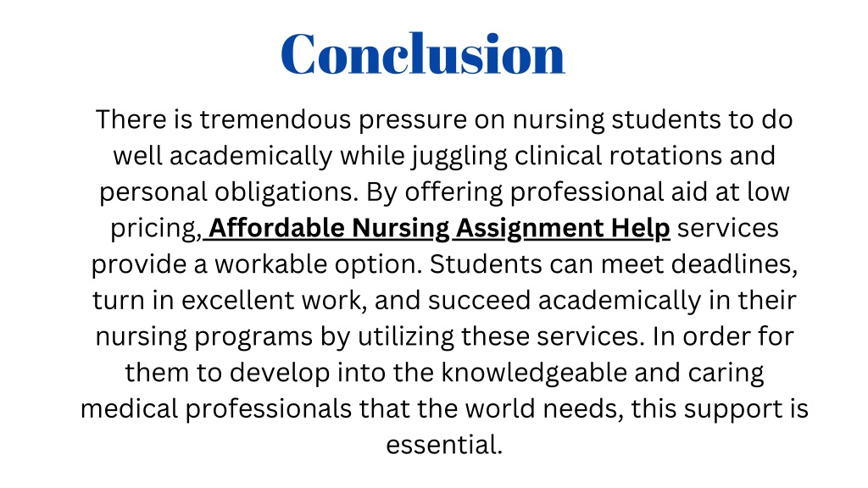Click the word 'knowledgeable' in the paragraph
The image size is (868, 488).
click(x=534, y=373)
